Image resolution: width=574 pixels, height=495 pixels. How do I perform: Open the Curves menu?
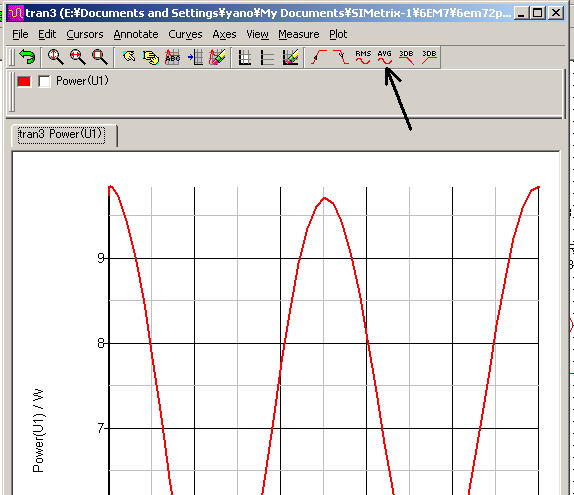coord(185,34)
